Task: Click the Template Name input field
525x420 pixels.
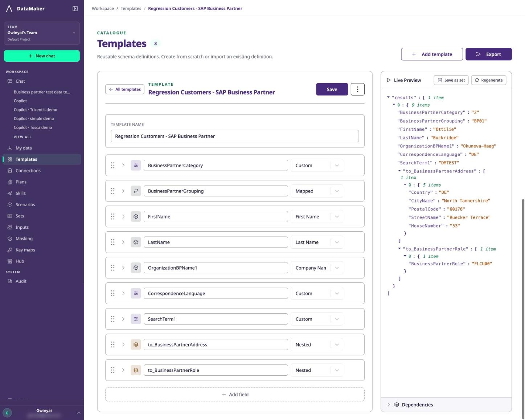Action: point(235,136)
